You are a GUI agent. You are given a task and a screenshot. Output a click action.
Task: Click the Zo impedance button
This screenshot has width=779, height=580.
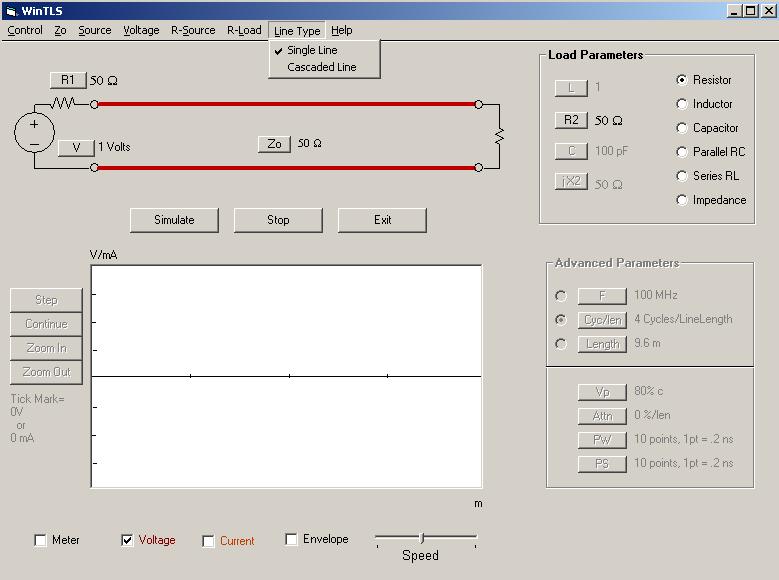click(x=274, y=144)
